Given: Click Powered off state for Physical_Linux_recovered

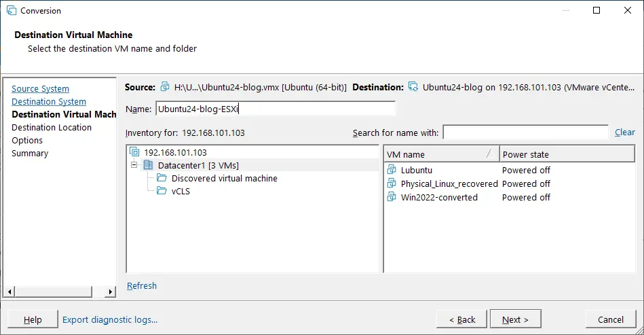Looking at the screenshot, I should coord(526,183).
